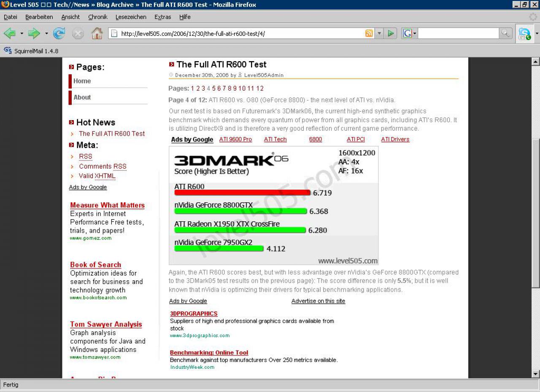Open the 6800 ad link
Image resolution: width=540 pixels, height=392 pixels.
coord(316,140)
